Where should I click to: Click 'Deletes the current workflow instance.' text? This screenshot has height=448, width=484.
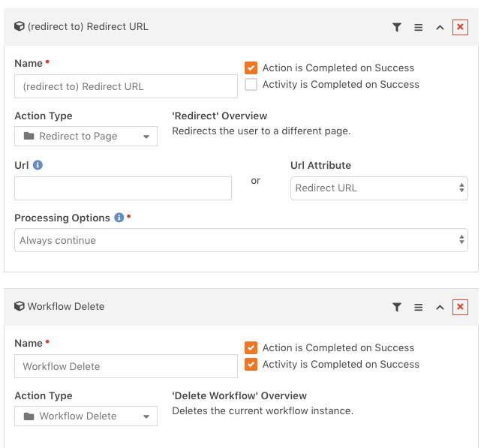pos(263,411)
